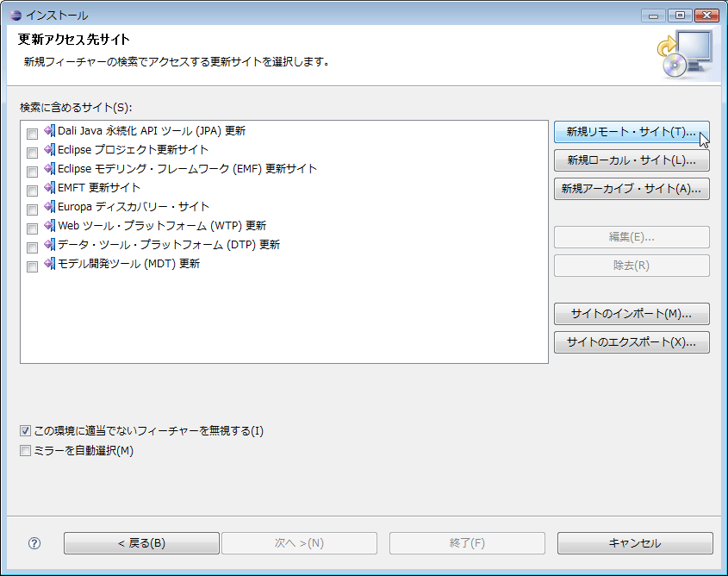The height and width of the screenshot is (576, 728).
Task: Click サイトのインポート(M)... button
Action: pos(632,314)
